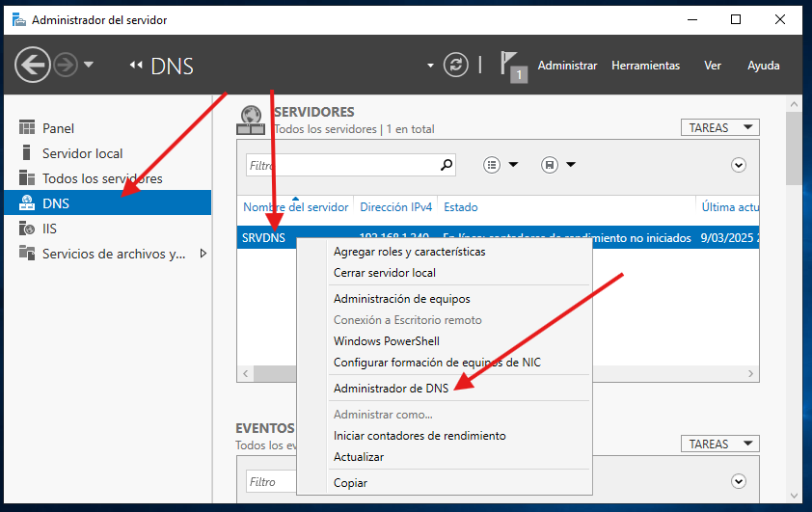Click the Eventos filter input field

pyautogui.click(x=271, y=482)
